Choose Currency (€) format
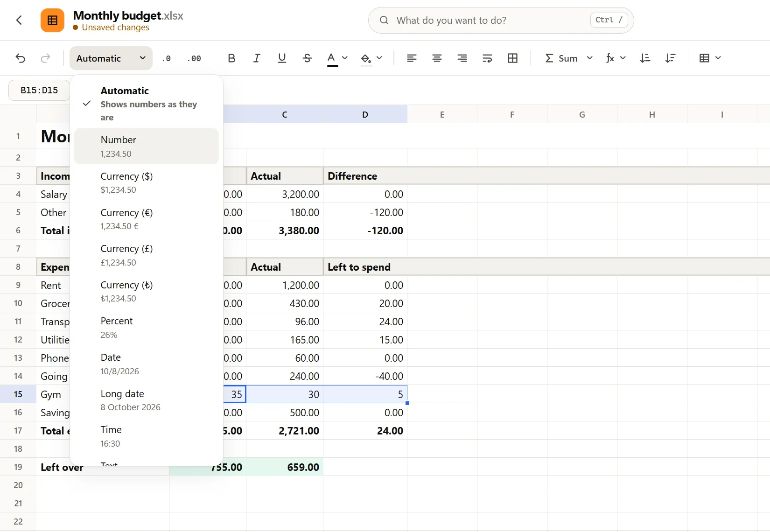Image resolution: width=770 pixels, height=532 pixels. (147, 219)
